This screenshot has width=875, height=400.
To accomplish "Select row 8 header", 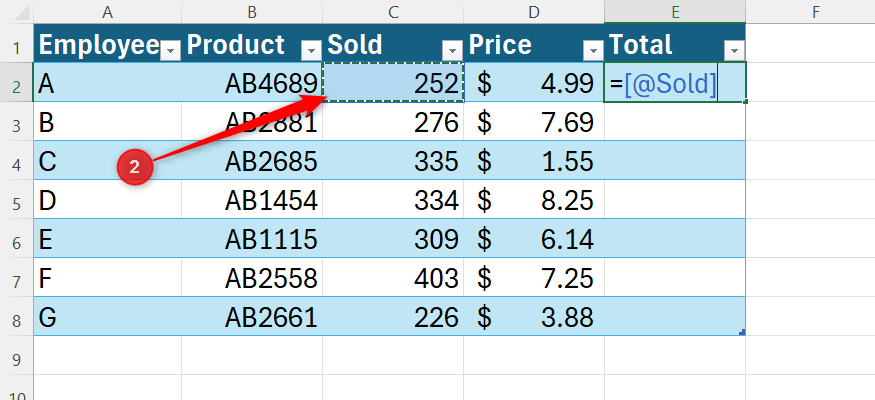I will [x=17, y=317].
